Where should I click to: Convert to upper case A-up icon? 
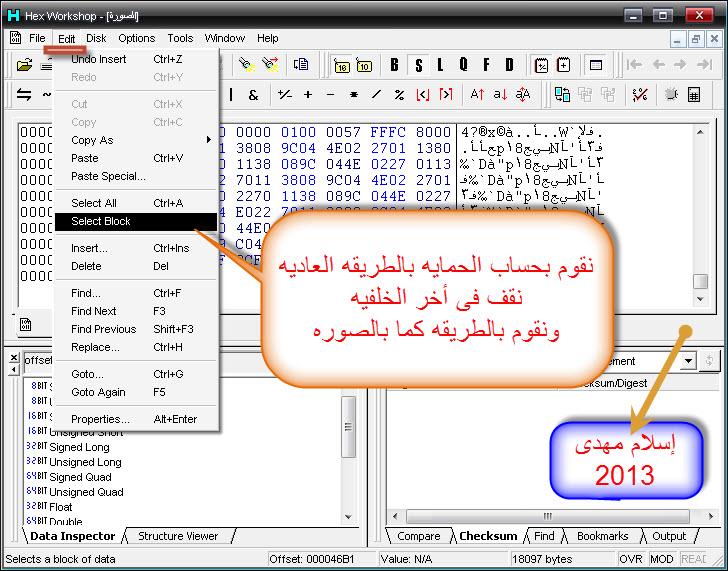coord(477,95)
